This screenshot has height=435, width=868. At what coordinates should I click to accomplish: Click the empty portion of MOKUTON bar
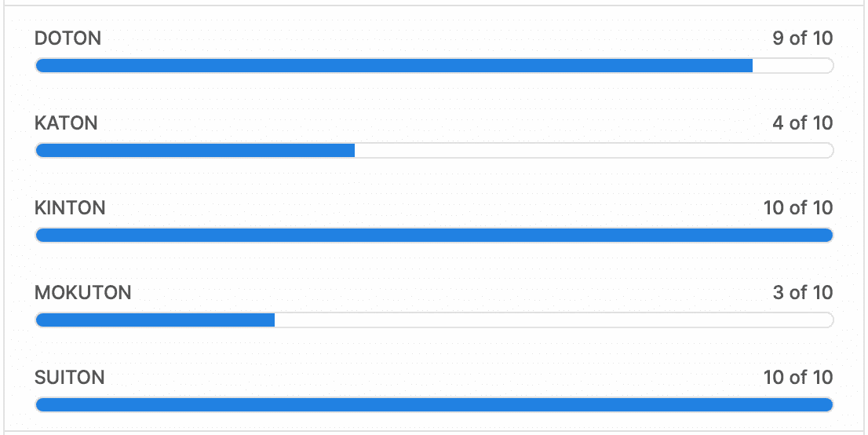[553, 320]
